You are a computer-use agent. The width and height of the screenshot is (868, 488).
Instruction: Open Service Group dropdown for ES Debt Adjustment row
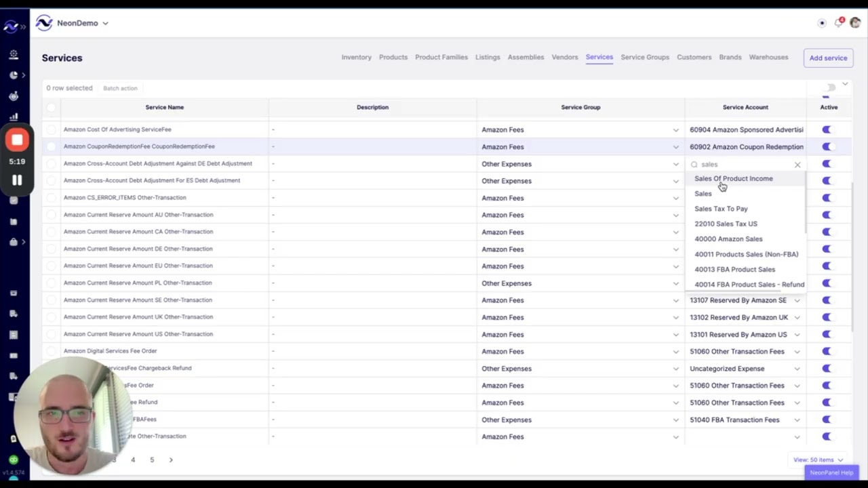point(675,181)
